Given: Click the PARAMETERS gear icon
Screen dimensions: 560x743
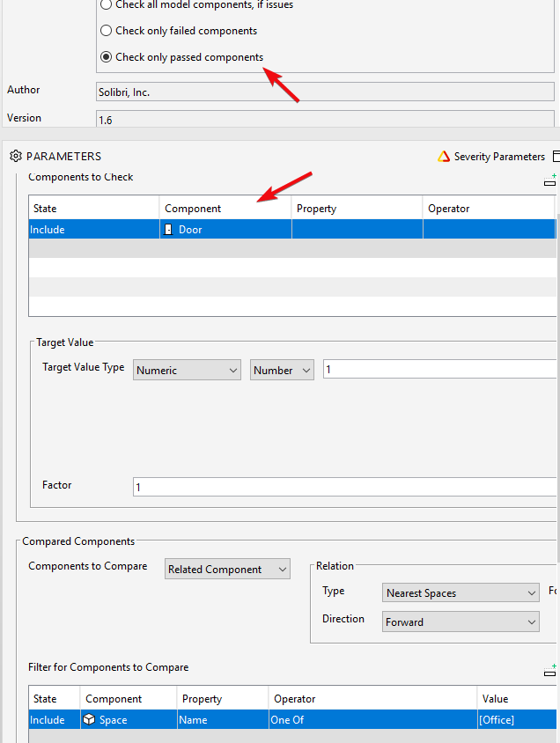Looking at the screenshot, I should click(x=16, y=156).
